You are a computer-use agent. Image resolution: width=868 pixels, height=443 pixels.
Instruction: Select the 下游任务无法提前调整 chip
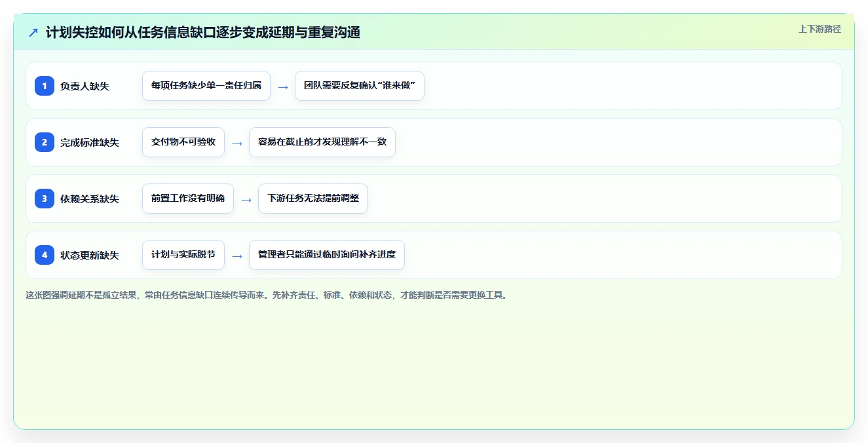coord(313,199)
